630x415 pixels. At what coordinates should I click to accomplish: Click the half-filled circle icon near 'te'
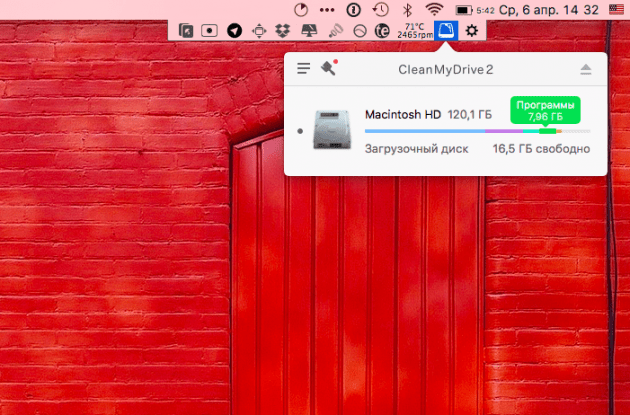click(x=360, y=31)
